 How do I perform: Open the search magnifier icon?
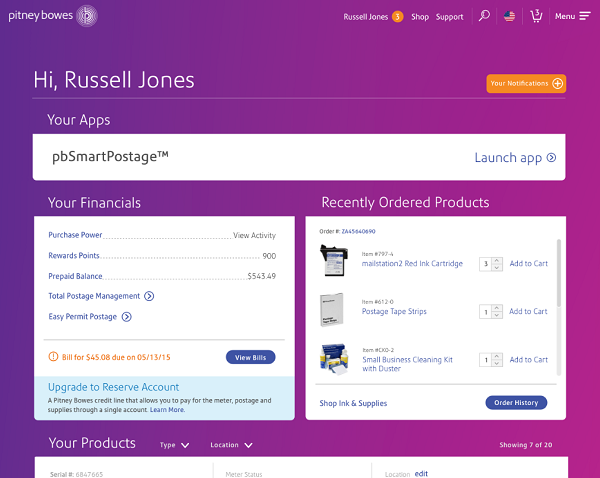(484, 16)
